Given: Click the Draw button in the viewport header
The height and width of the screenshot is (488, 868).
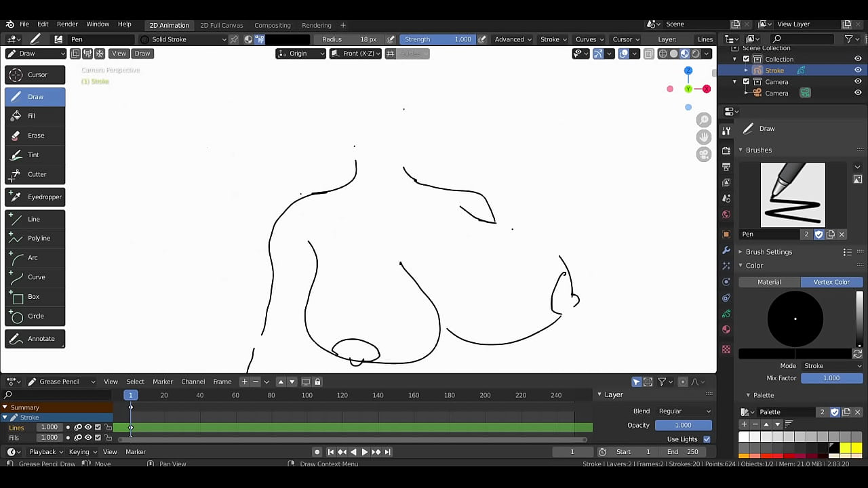Looking at the screenshot, I should pos(142,54).
